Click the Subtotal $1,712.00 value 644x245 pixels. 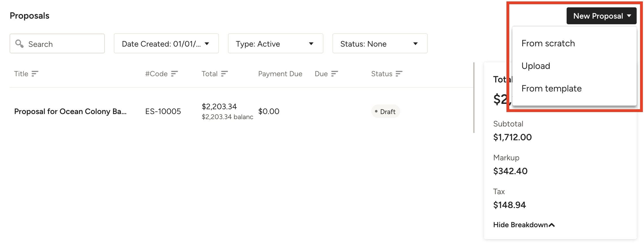pyautogui.click(x=512, y=137)
